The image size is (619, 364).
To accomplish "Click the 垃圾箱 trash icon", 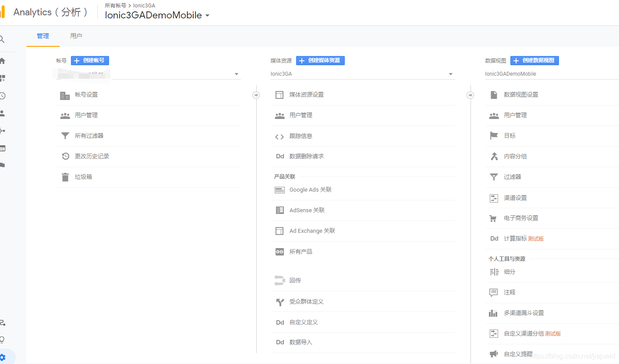I will 65,177.
